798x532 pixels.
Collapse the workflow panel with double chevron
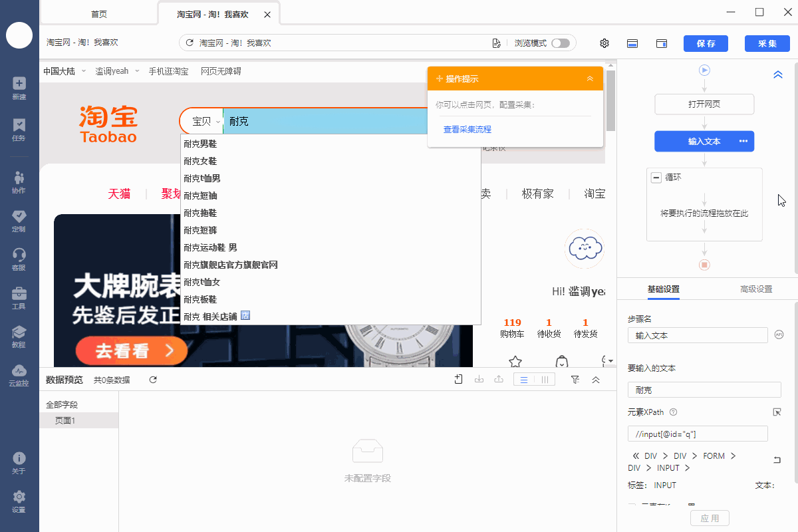(x=778, y=74)
